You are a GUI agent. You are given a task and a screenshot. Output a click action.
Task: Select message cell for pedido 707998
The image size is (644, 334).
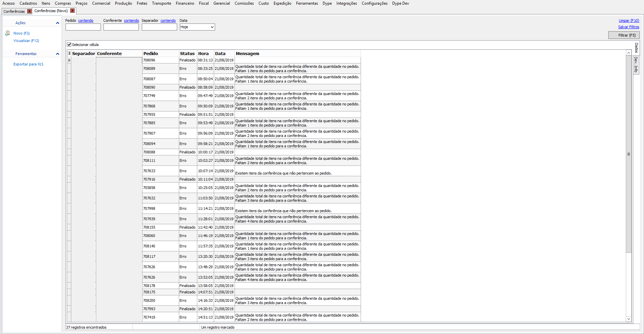(x=297, y=208)
